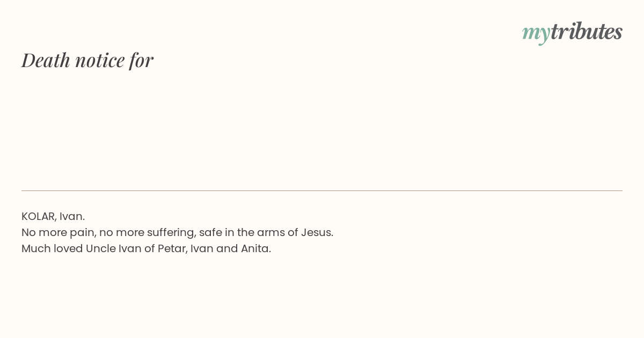Click the dark "tributes" logo wordmark
Image resolution: width=644 pixels, height=338 pixels.
click(x=587, y=31)
